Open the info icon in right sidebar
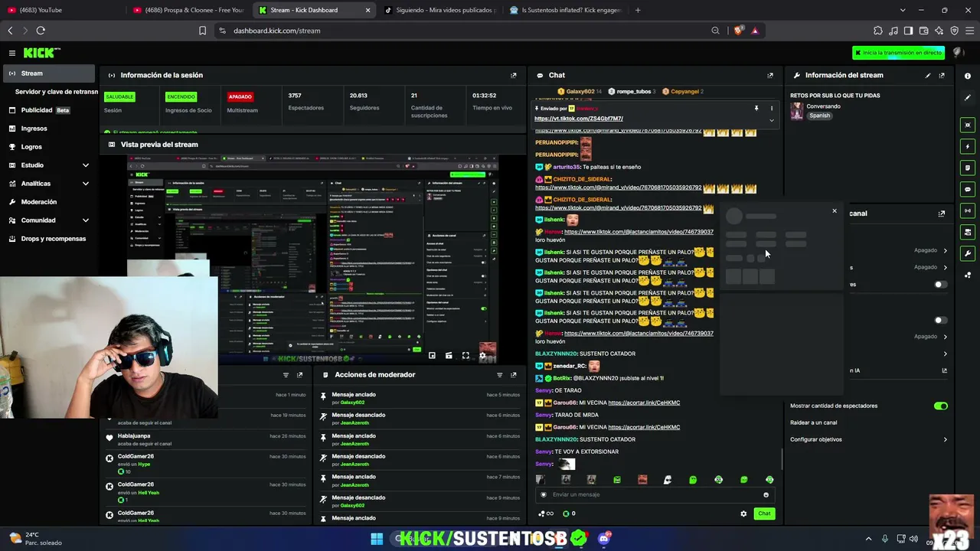980x551 pixels. pos(968,76)
